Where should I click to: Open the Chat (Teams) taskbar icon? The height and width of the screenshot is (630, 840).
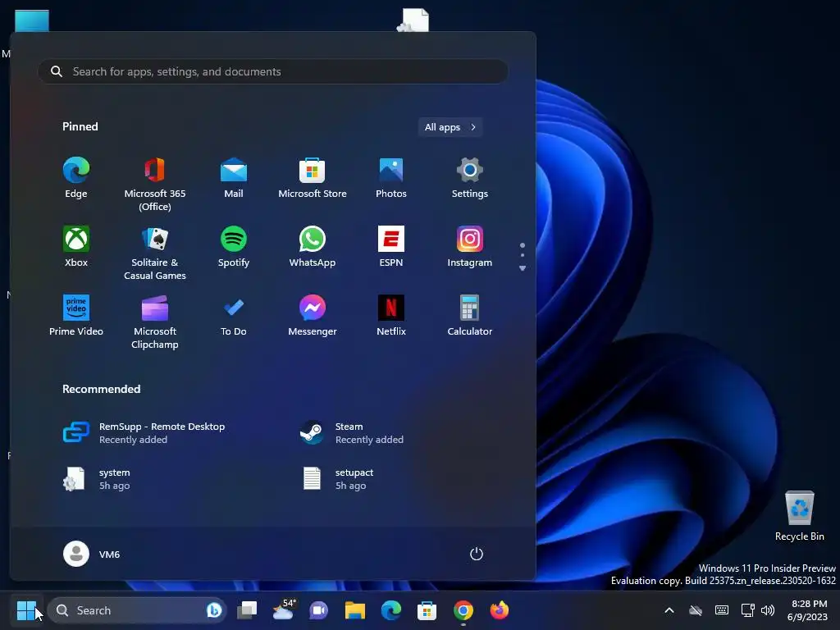point(319,610)
